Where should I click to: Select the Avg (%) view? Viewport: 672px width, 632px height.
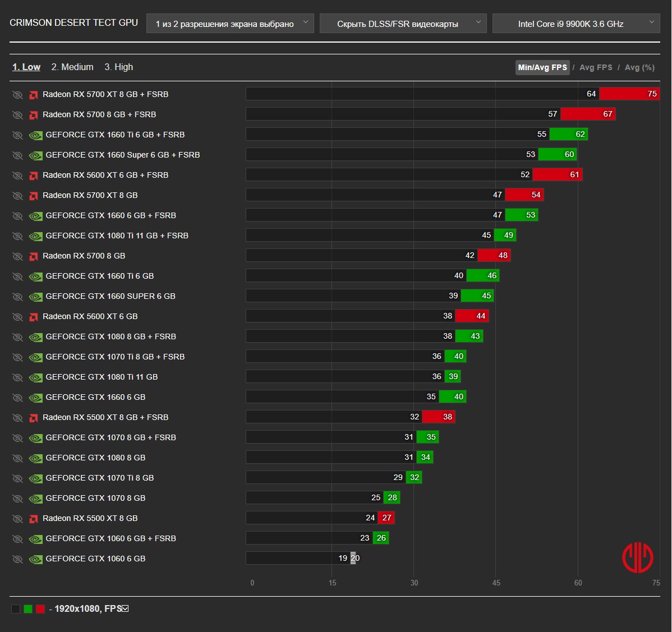point(639,67)
